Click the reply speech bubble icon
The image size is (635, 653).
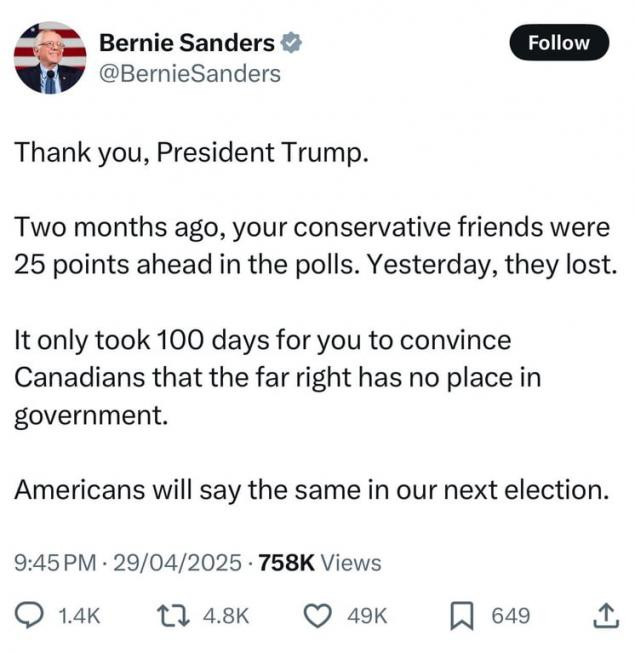coord(29,616)
